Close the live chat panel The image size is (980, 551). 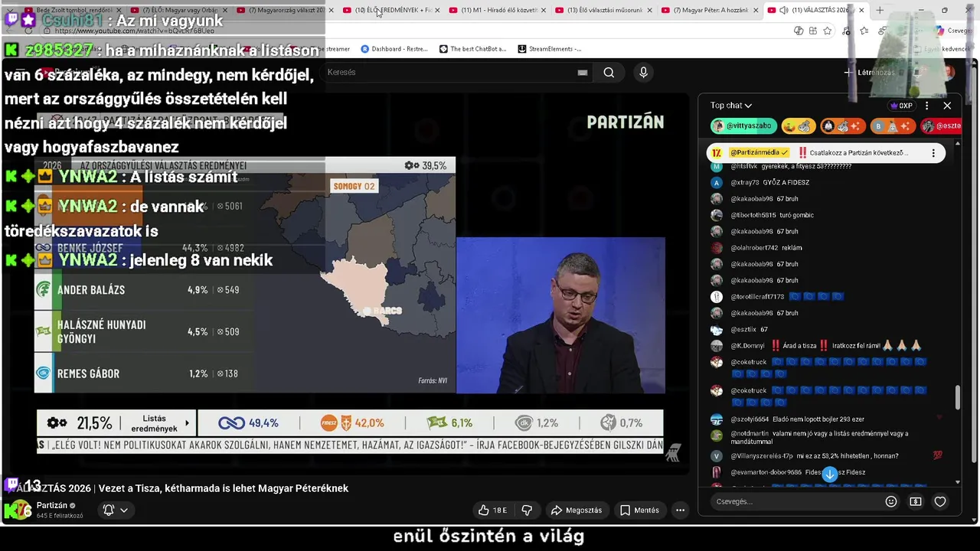pyautogui.click(x=947, y=106)
